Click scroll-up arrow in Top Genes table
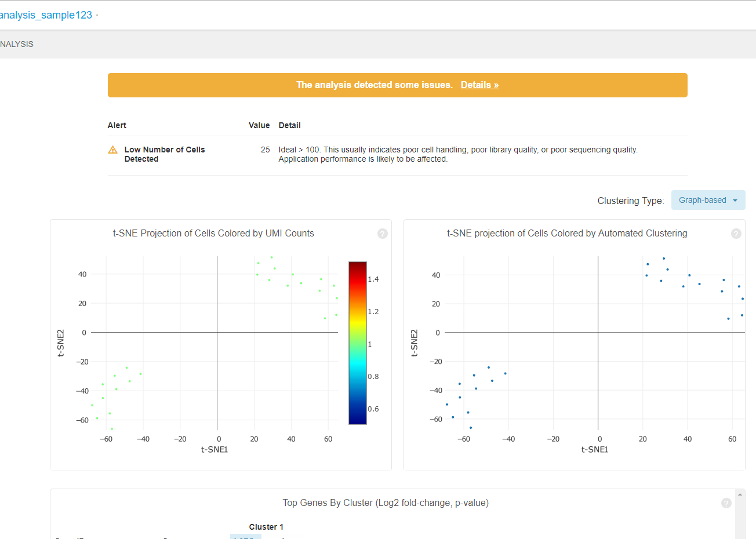This screenshot has height=539, width=756. tap(740, 494)
